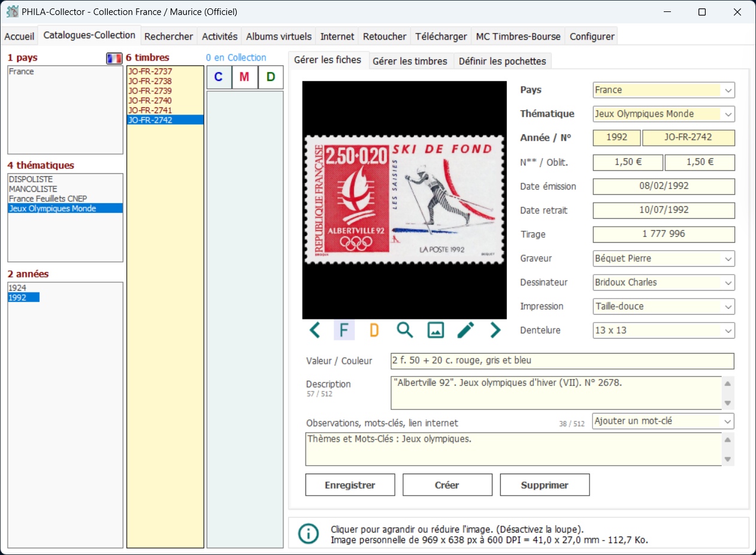This screenshot has height=555, width=756.
Task: Select stamp JO-FR-2741
Action: click(165, 110)
